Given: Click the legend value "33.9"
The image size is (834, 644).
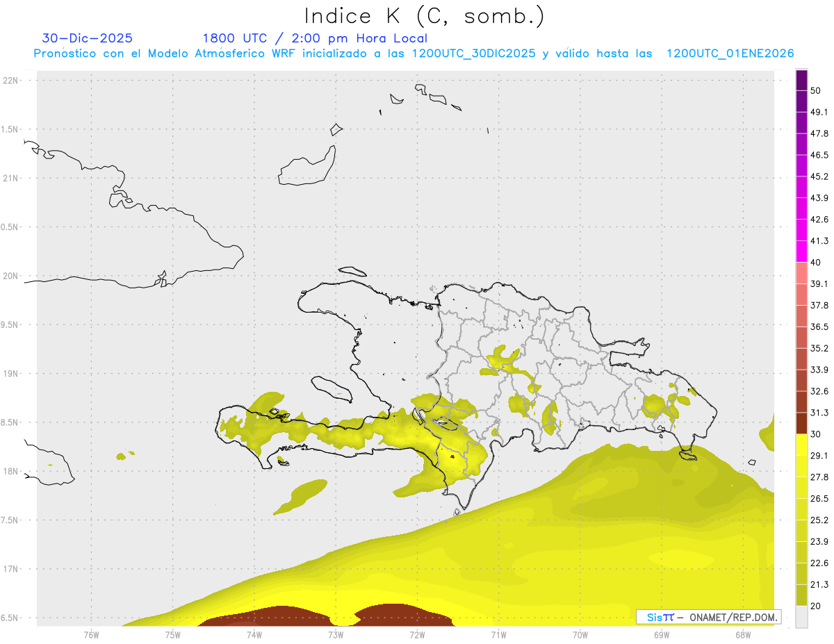Looking at the screenshot, I should (x=819, y=370).
